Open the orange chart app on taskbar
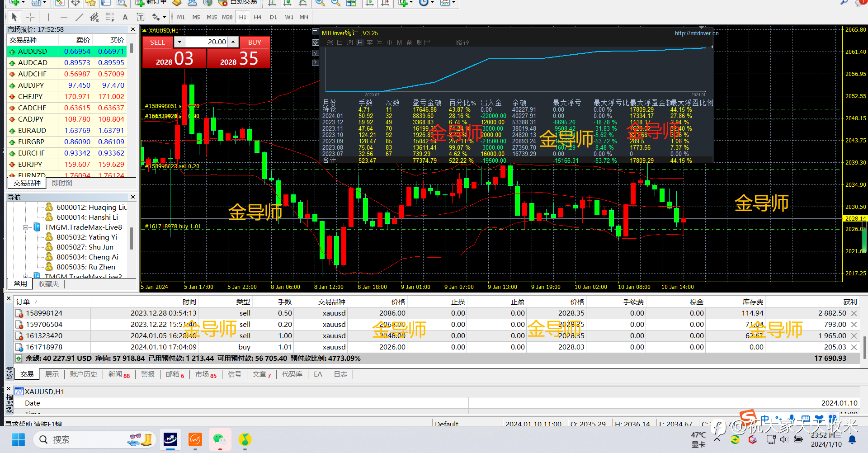Screen dimensions: 868x453 pos(195,439)
